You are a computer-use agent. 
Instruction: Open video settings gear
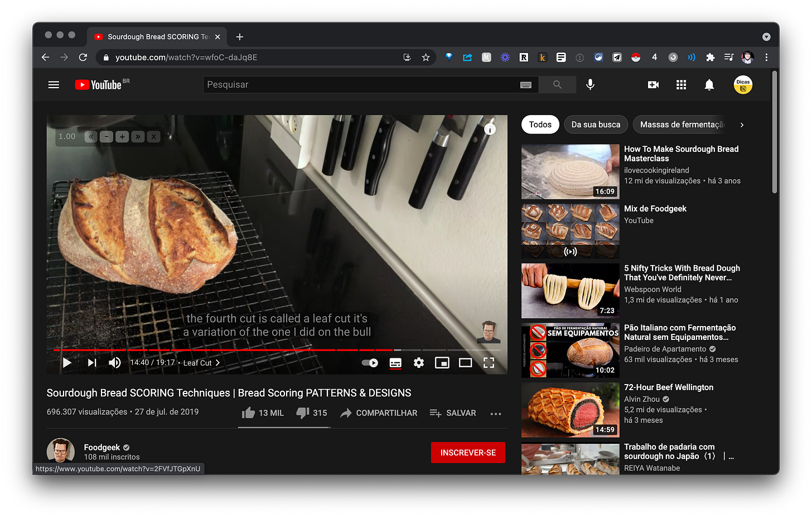point(419,363)
